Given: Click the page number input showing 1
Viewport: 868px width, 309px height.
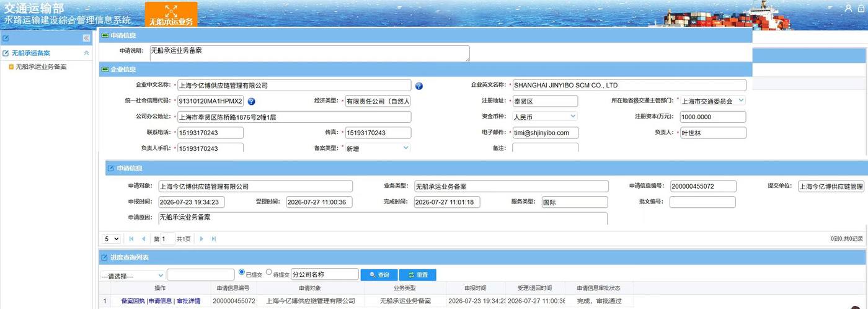Looking at the screenshot, I should click(167, 239).
